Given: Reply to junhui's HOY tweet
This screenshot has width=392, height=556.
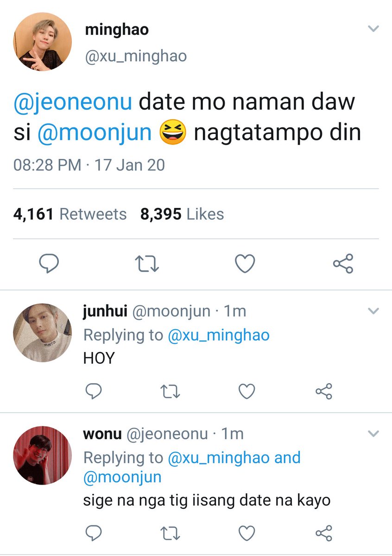Looking at the screenshot, I should (x=94, y=392).
